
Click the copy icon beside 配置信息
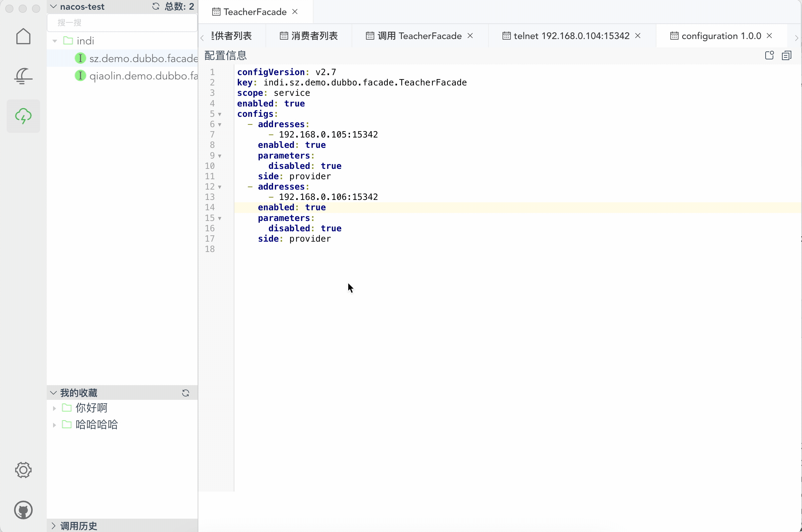[786, 55]
